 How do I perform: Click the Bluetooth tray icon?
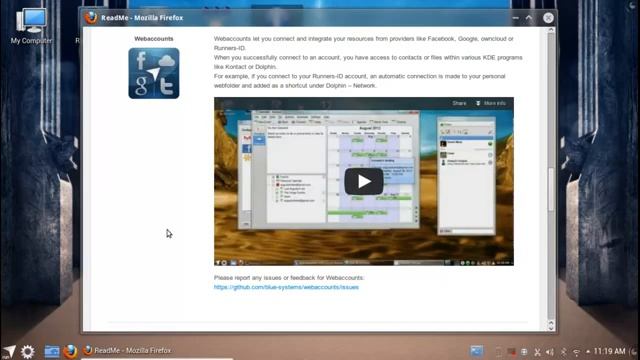[563, 352]
